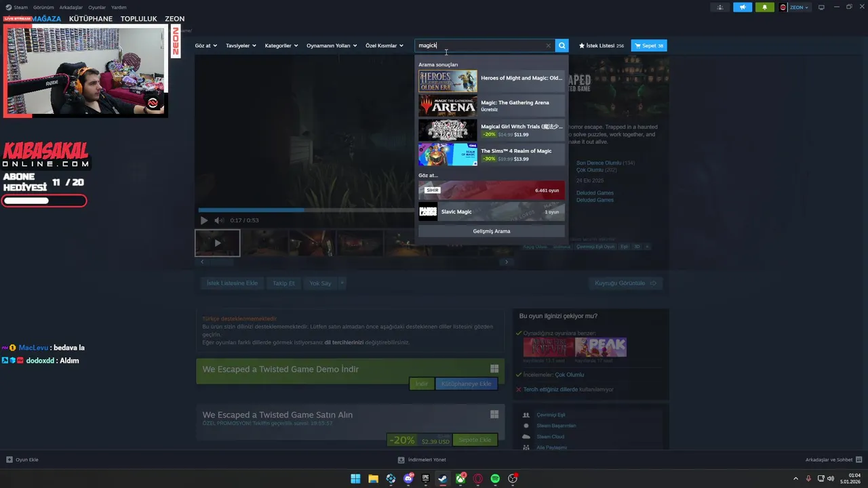Image resolution: width=868 pixels, height=488 pixels.
Task: Open the ZEON profile tab
Action: coord(175,19)
